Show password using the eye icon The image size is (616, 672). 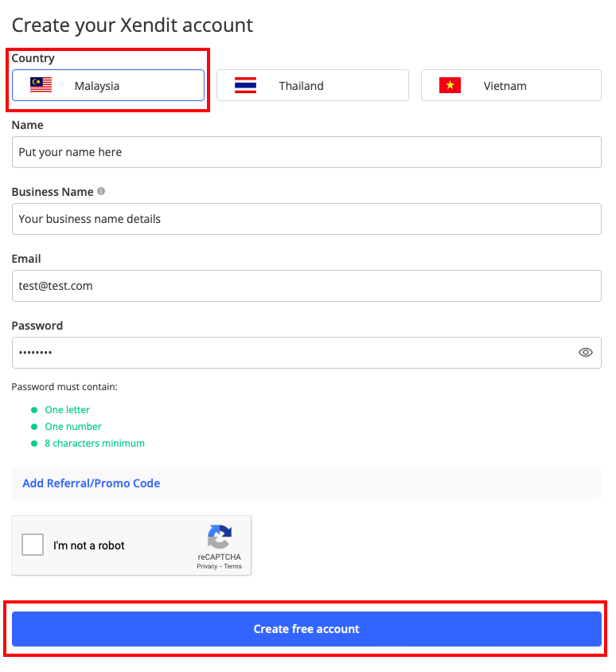click(x=586, y=352)
